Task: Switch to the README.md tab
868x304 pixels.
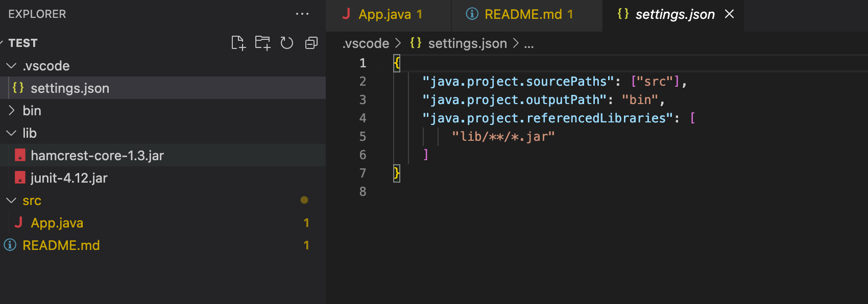Action: point(527,15)
